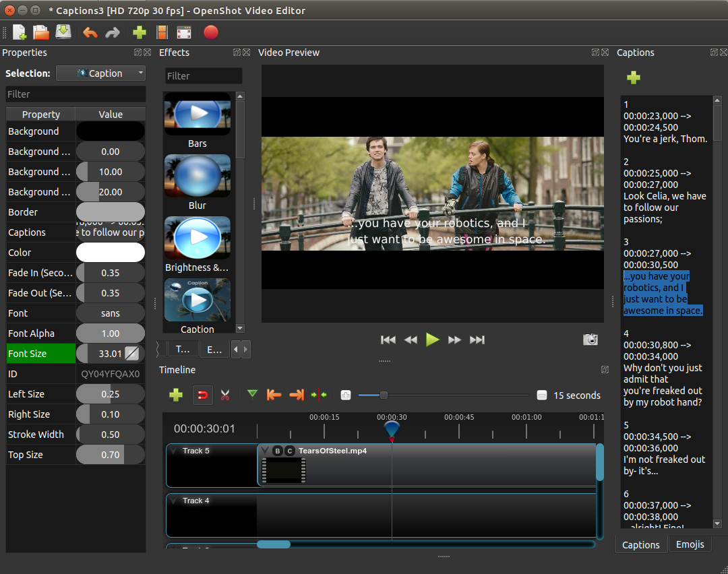This screenshot has width=728, height=574.
Task: Click the B effect badge on clip
Action: (277, 451)
